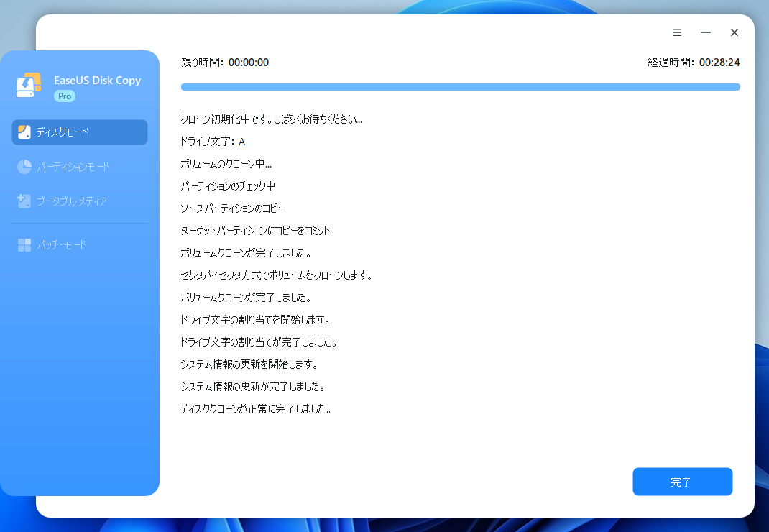769x532 pixels.
Task: Go to the バッチ・モード section
Action: point(62,245)
